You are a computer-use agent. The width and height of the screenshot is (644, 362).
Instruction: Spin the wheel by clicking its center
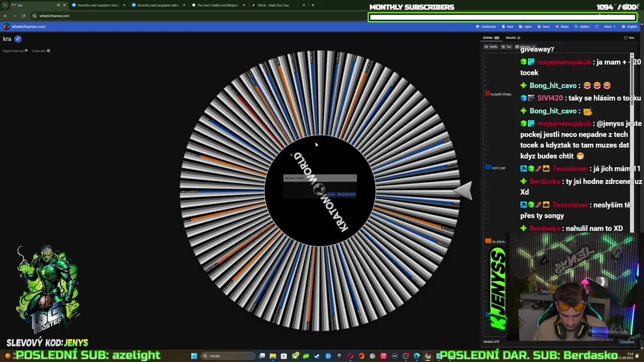319,190
